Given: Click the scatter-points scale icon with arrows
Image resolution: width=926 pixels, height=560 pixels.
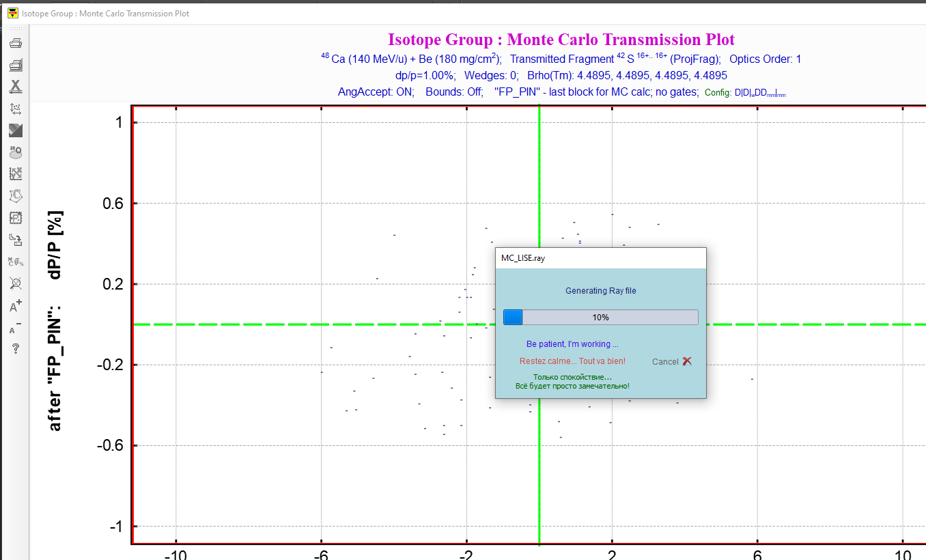Looking at the screenshot, I should click(x=15, y=109).
